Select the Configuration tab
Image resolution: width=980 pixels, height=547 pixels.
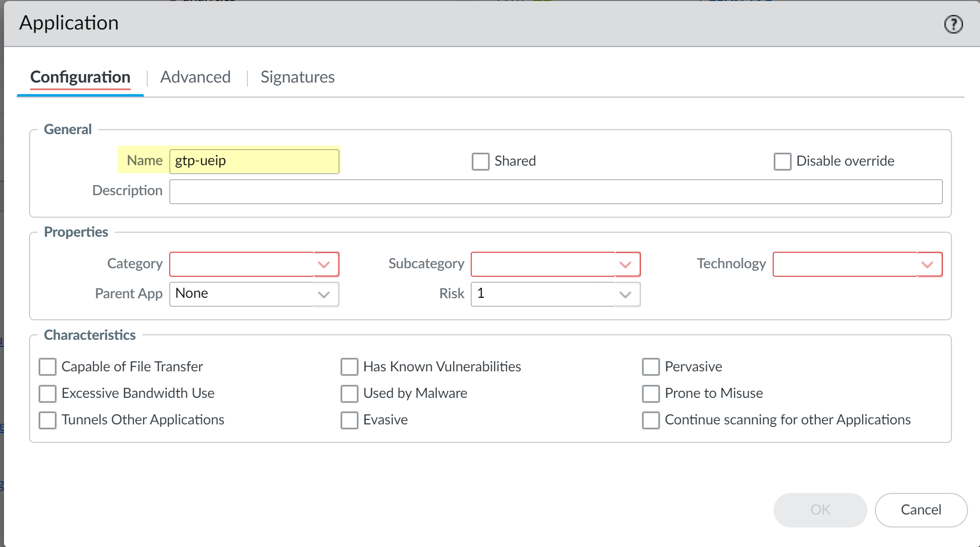(80, 77)
